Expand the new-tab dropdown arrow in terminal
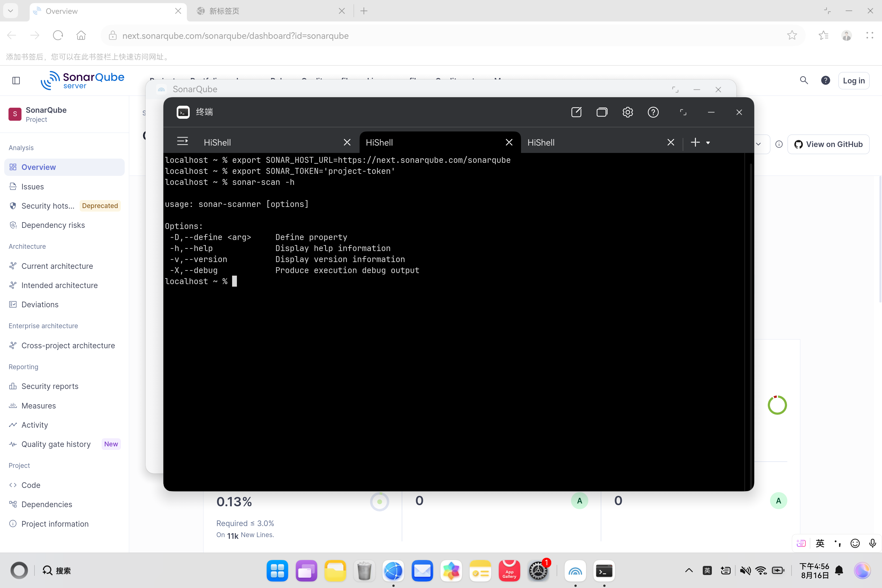The width and height of the screenshot is (882, 588). coord(708,143)
